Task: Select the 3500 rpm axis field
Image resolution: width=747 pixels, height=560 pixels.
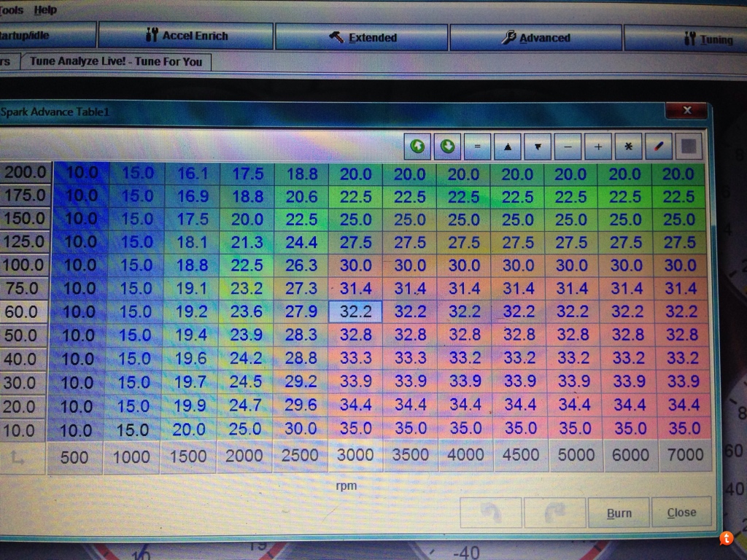Action: click(x=411, y=455)
